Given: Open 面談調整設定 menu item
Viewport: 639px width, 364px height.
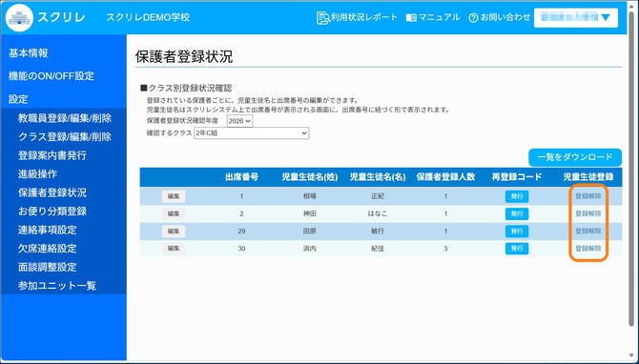Looking at the screenshot, I should 48,267.
